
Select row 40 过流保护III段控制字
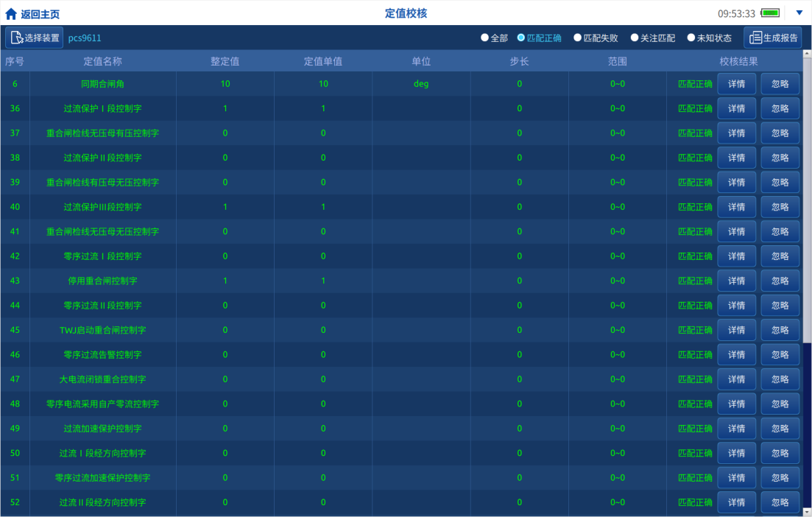(x=102, y=207)
